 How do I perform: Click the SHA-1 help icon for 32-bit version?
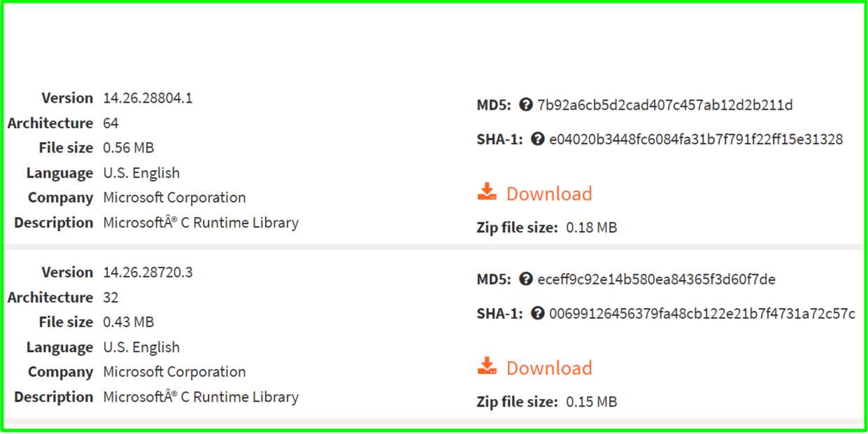(x=537, y=314)
